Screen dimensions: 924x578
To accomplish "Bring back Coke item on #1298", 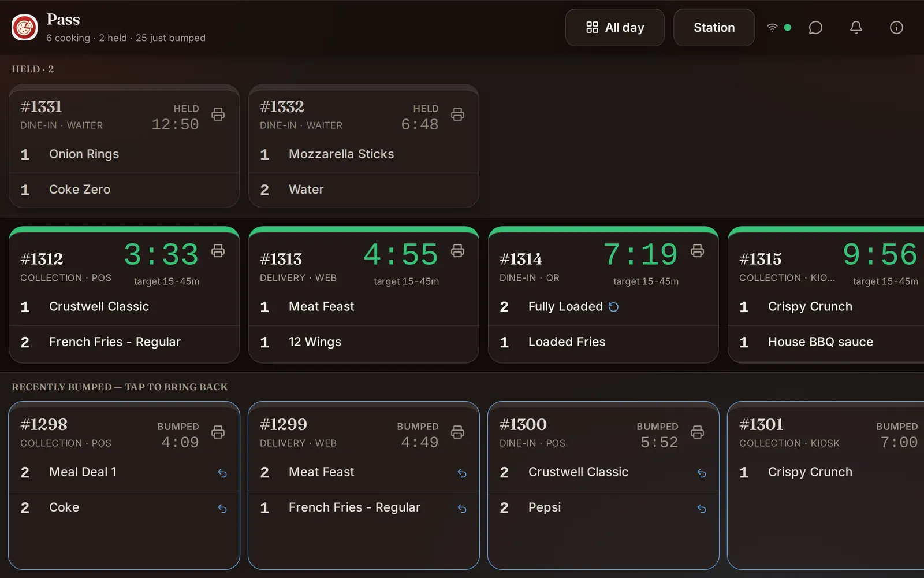I will click(222, 509).
